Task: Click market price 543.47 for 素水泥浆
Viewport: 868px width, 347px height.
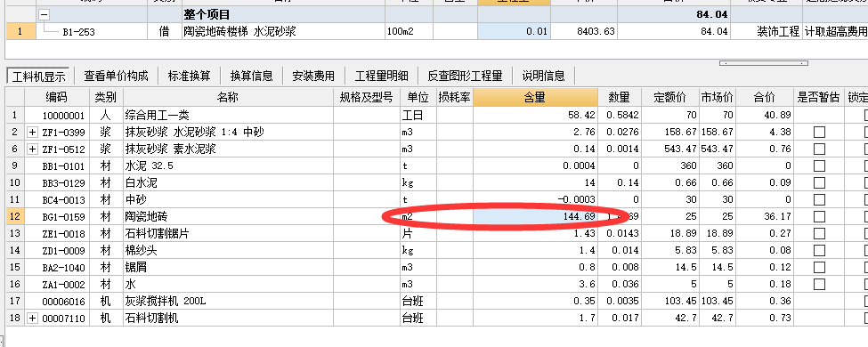Action: click(718, 149)
